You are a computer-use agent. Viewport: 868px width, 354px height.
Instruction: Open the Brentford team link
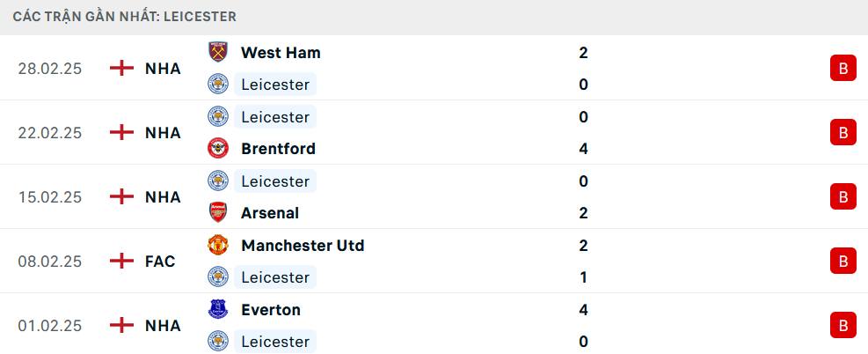coord(278,148)
